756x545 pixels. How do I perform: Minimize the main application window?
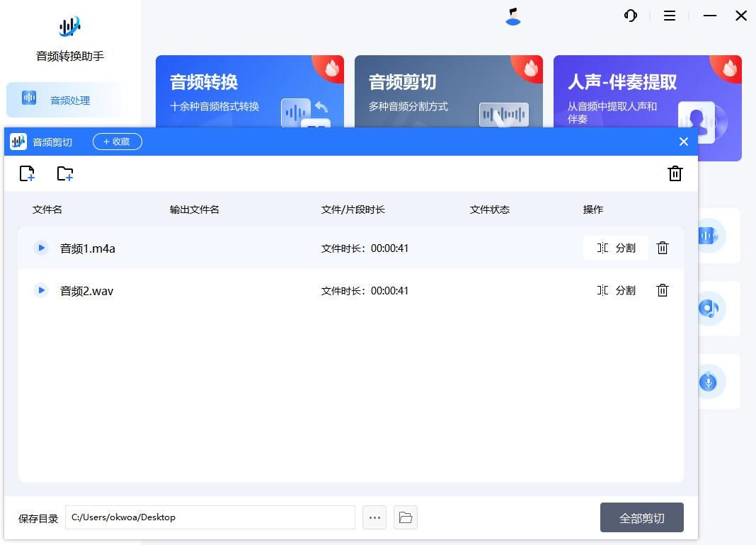click(710, 16)
